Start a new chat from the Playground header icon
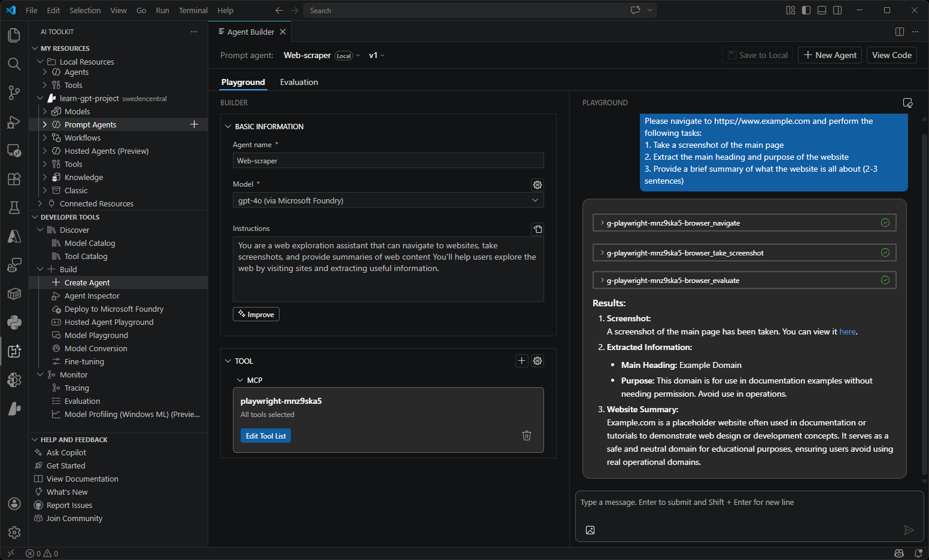This screenshot has width=929, height=560. point(907,103)
